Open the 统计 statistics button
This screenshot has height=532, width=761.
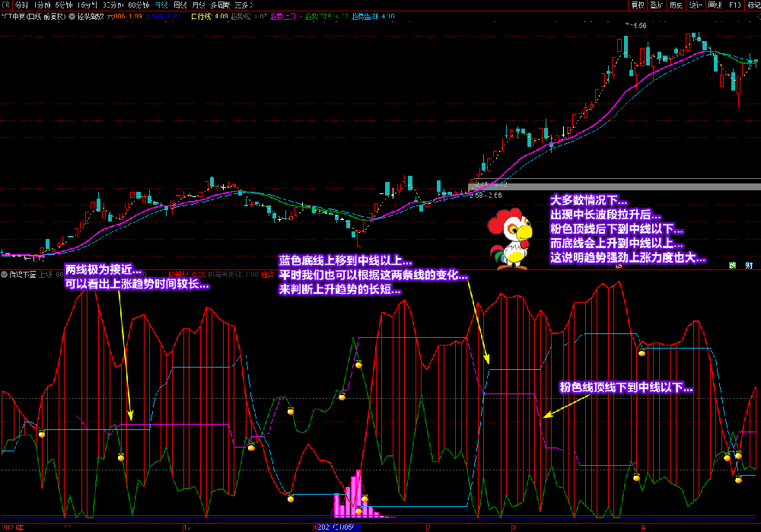696,5
